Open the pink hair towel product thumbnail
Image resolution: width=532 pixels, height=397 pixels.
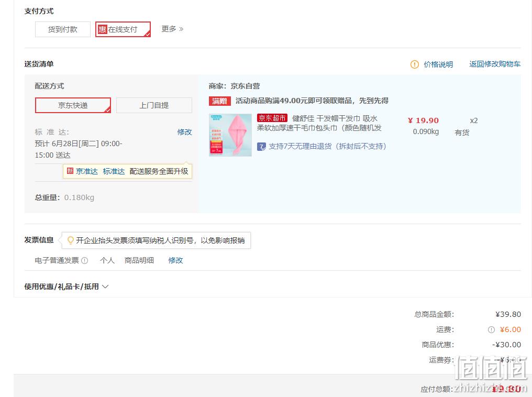pyautogui.click(x=230, y=135)
